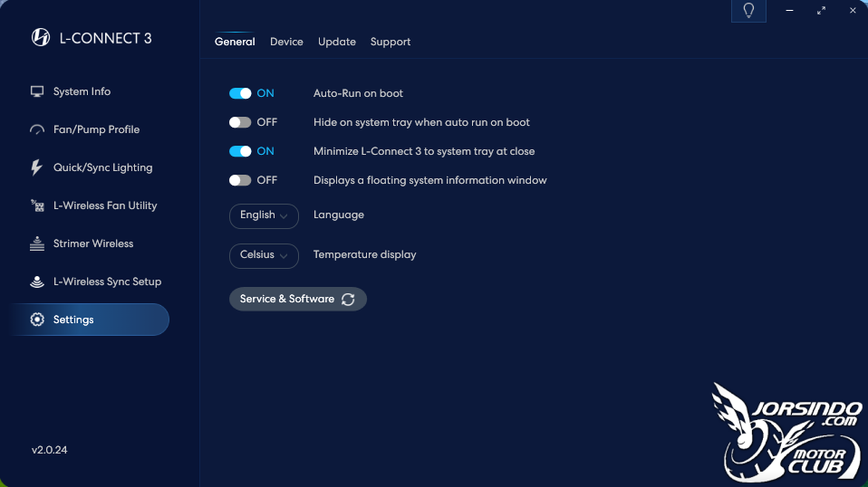Screen dimensions: 868x487
Task: Click the lightbulb tips icon
Action: coord(748,11)
